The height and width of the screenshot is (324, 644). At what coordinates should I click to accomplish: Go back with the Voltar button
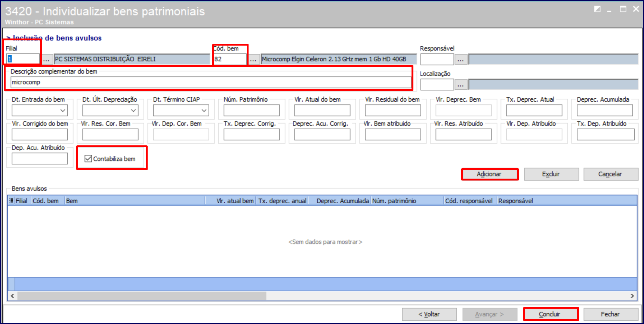pyautogui.click(x=429, y=314)
